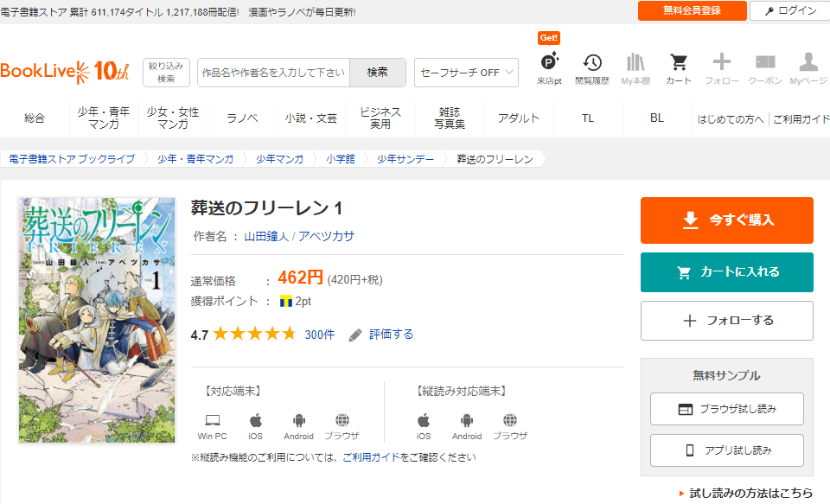Toggle the セーフサーチ OFF dropdown

click(x=466, y=73)
